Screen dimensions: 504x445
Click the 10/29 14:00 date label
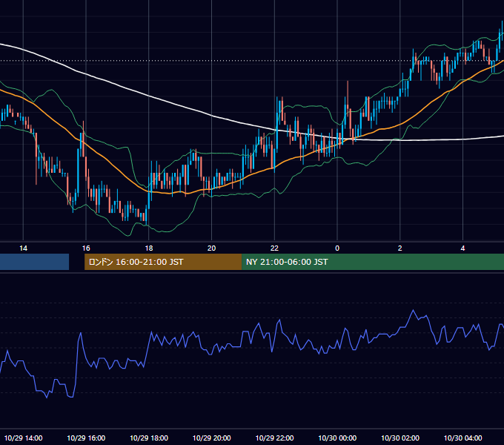tap(23, 438)
